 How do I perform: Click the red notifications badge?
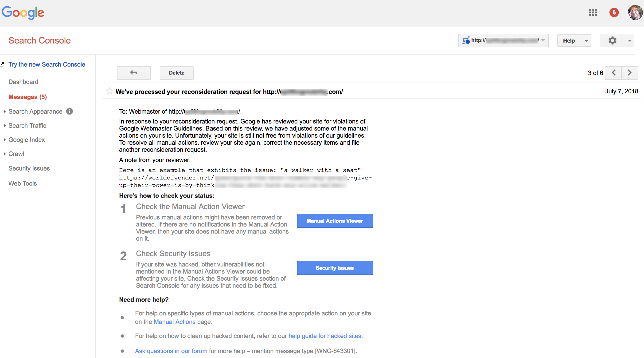(614, 12)
